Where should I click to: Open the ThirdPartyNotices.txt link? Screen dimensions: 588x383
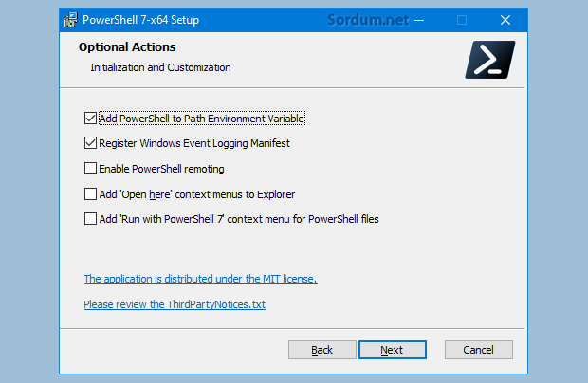click(174, 304)
